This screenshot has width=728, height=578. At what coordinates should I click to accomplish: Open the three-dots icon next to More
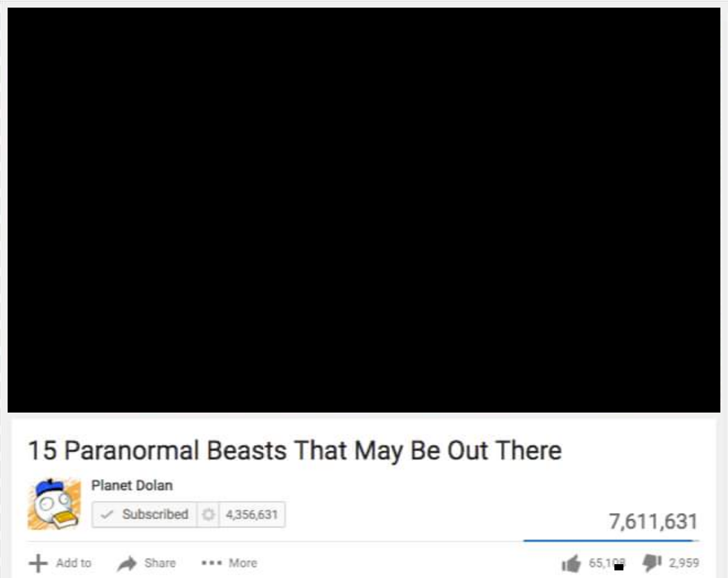tap(211, 563)
